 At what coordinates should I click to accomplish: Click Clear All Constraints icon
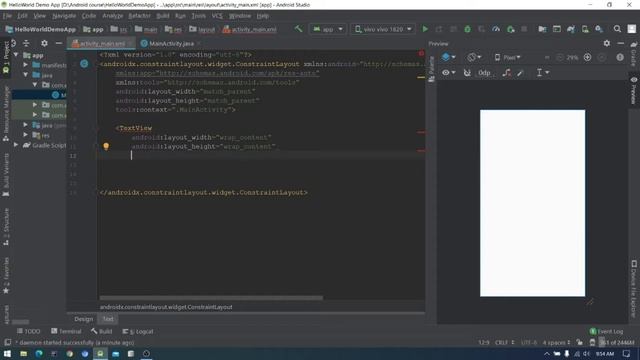pyautogui.click(x=507, y=73)
